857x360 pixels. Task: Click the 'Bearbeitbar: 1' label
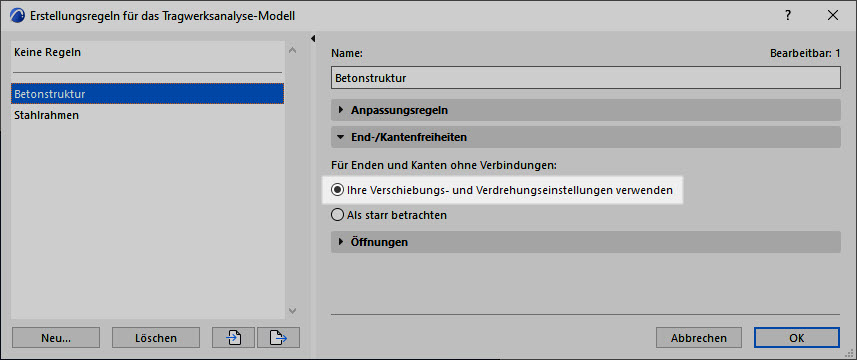805,54
